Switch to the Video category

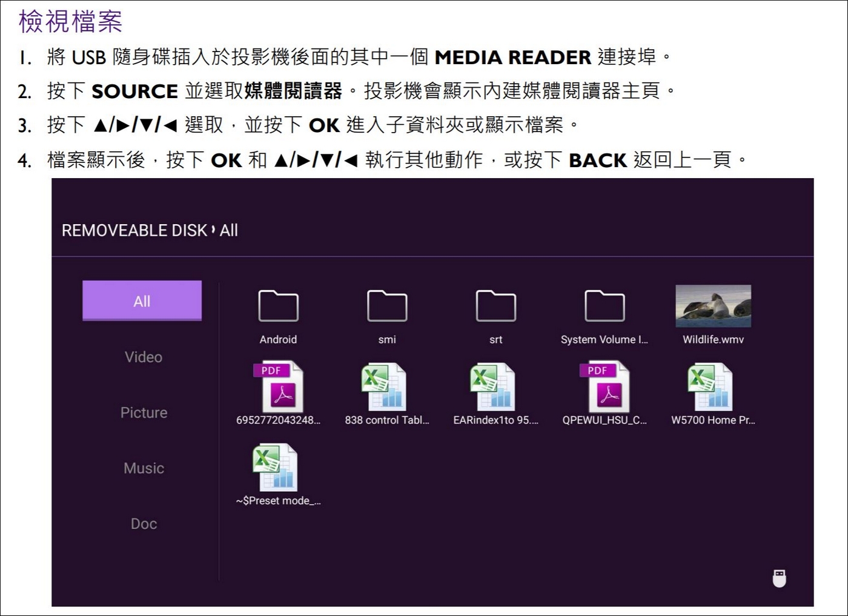[143, 357]
